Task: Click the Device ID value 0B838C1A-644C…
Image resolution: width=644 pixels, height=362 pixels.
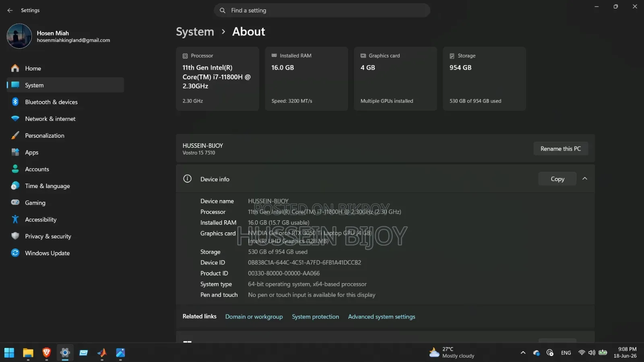Action: coord(304,263)
